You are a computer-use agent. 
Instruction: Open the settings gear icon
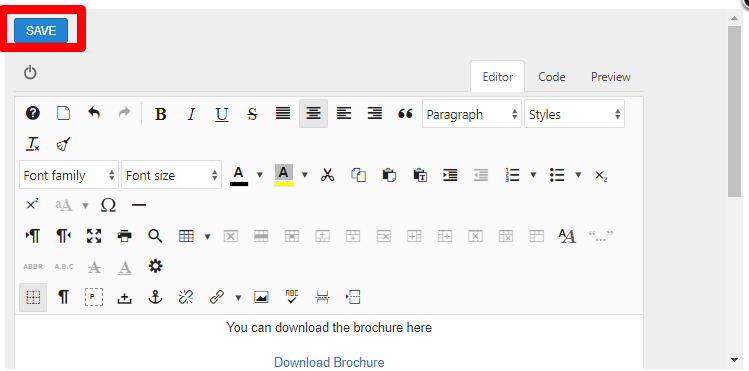click(x=155, y=266)
